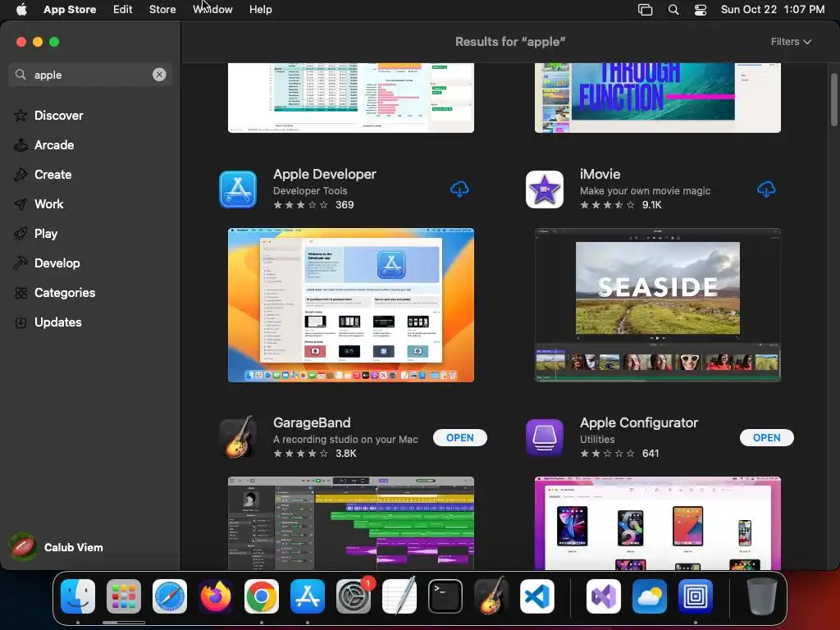The height and width of the screenshot is (630, 840).
Task: Open the iMovie title link
Action: [600, 174]
